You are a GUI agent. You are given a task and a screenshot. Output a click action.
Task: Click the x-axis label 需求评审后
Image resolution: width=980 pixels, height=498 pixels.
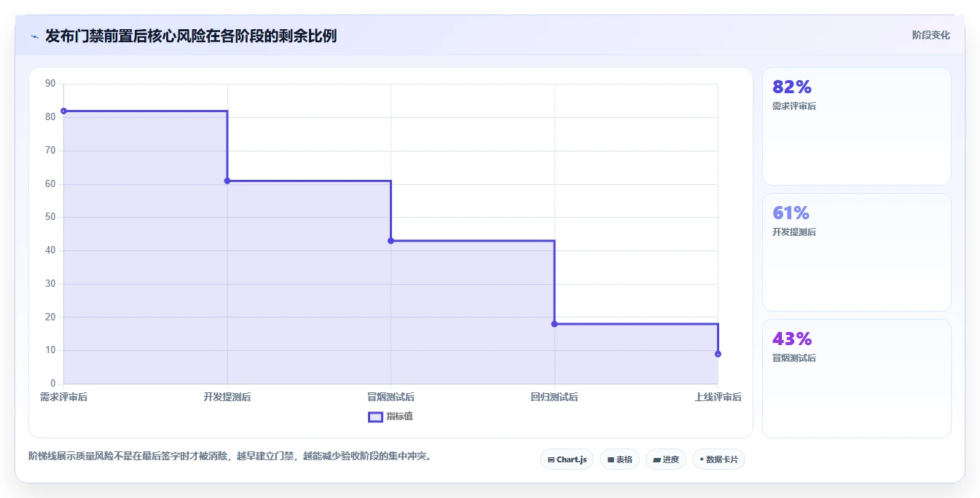point(63,397)
